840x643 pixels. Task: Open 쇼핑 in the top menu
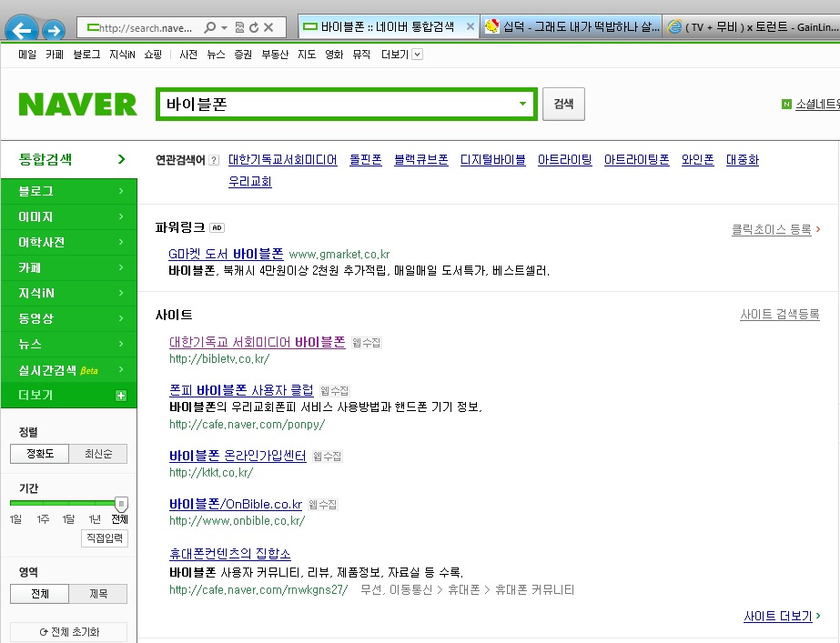[x=153, y=55]
